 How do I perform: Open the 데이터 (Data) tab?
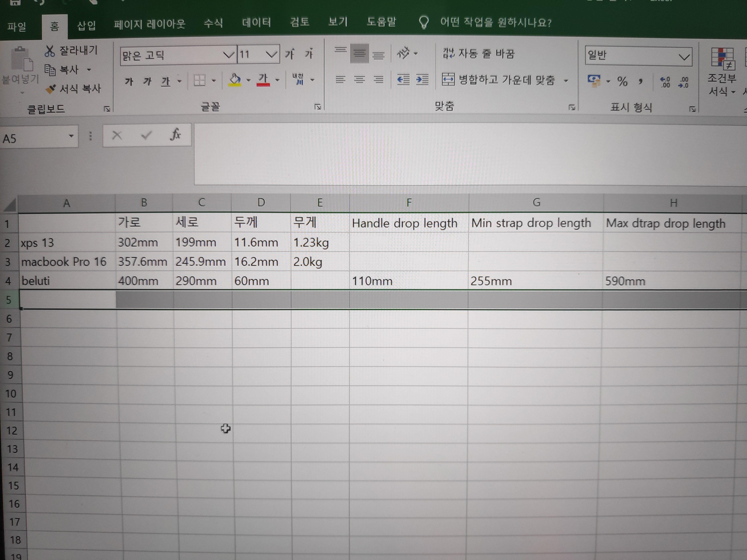point(256,23)
